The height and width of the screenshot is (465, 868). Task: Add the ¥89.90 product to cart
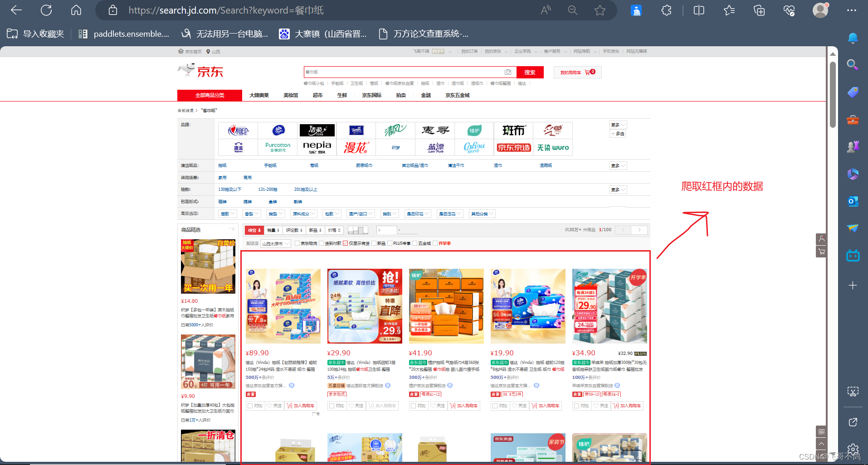pos(300,406)
